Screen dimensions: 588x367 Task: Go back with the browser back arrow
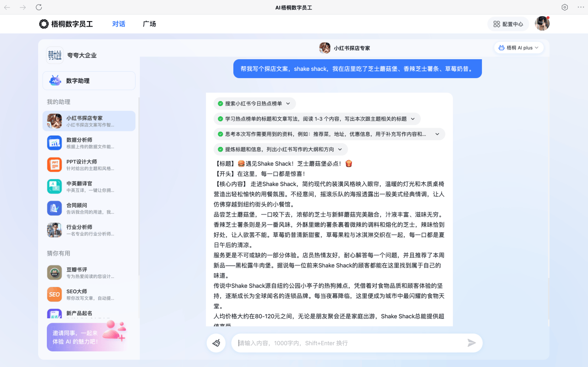tap(7, 7)
